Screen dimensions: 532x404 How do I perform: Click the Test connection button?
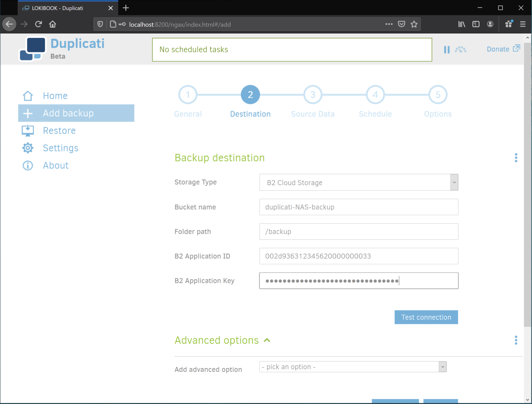coord(426,317)
